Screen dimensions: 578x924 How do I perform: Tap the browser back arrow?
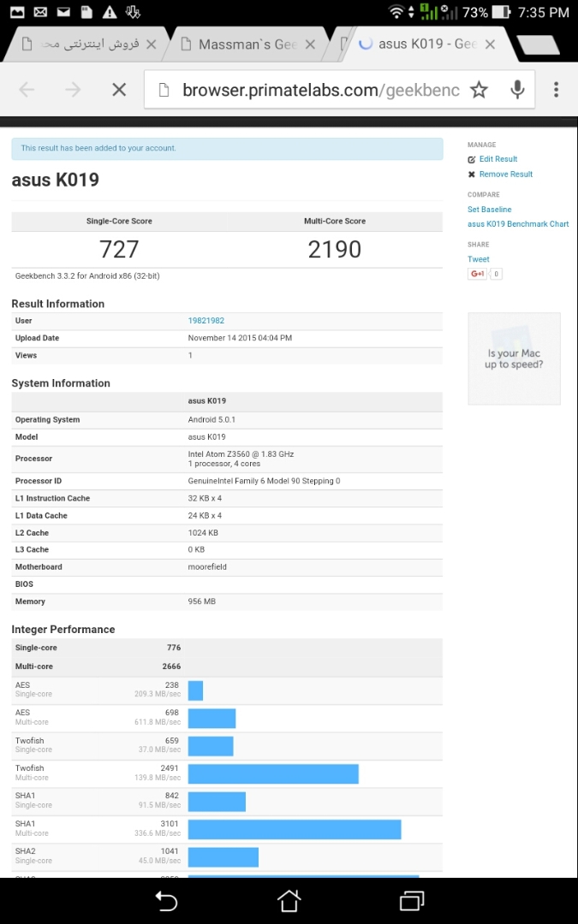coord(27,90)
